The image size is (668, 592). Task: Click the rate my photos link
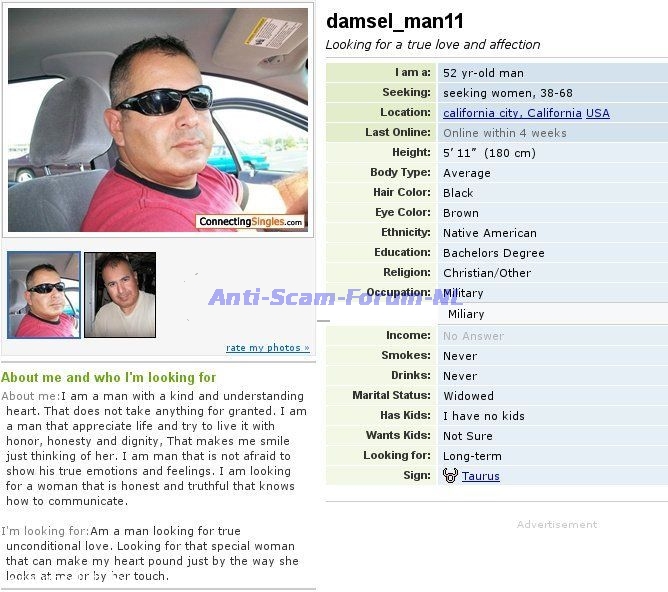click(x=268, y=348)
